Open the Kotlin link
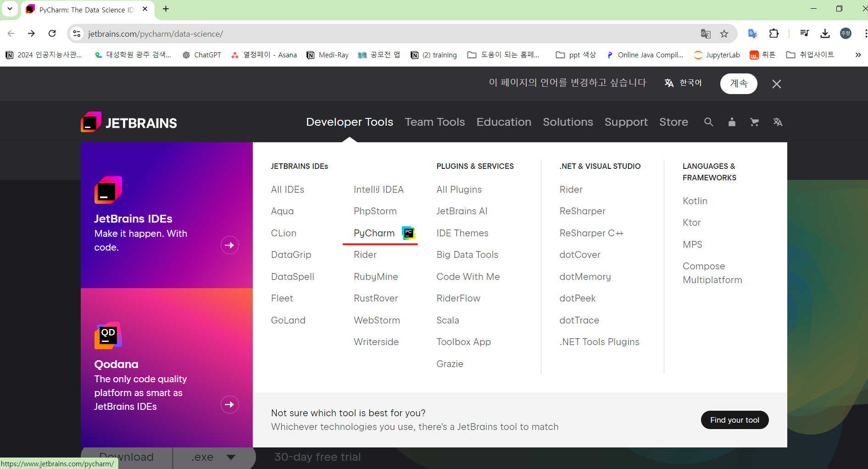 pos(695,201)
